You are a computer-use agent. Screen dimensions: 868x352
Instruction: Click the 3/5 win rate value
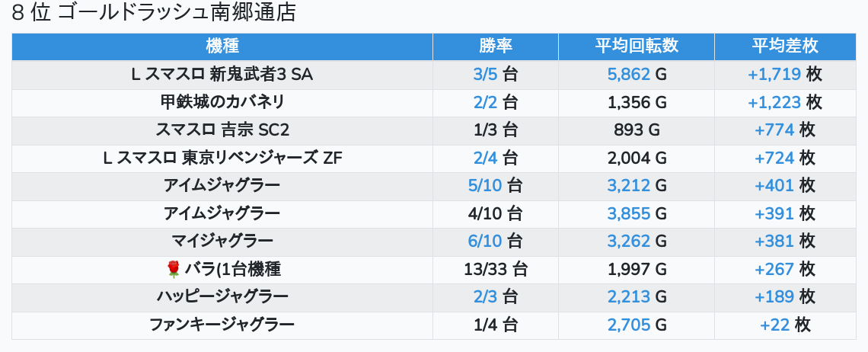coord(484,75)
